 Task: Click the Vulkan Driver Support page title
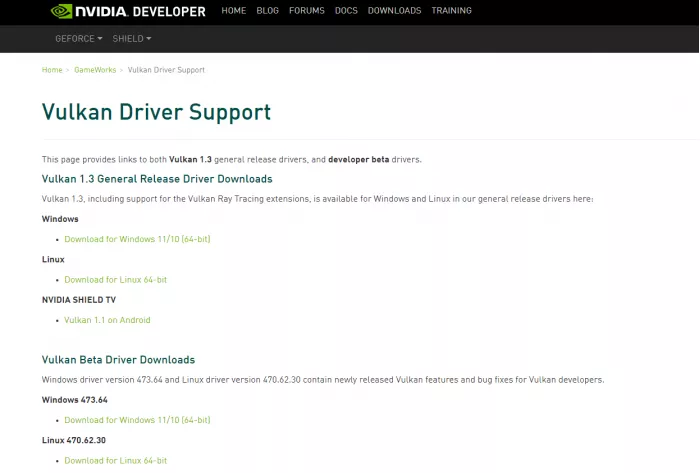156,112
